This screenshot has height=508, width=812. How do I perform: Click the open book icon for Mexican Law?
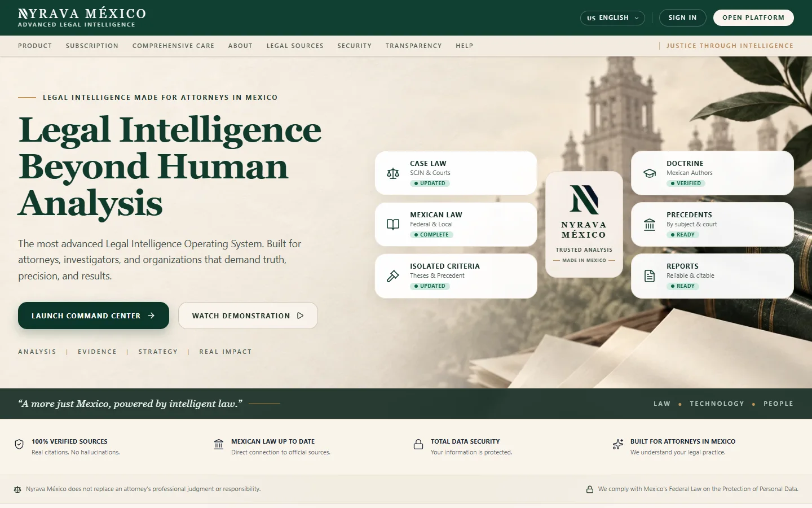click(393, 225)
